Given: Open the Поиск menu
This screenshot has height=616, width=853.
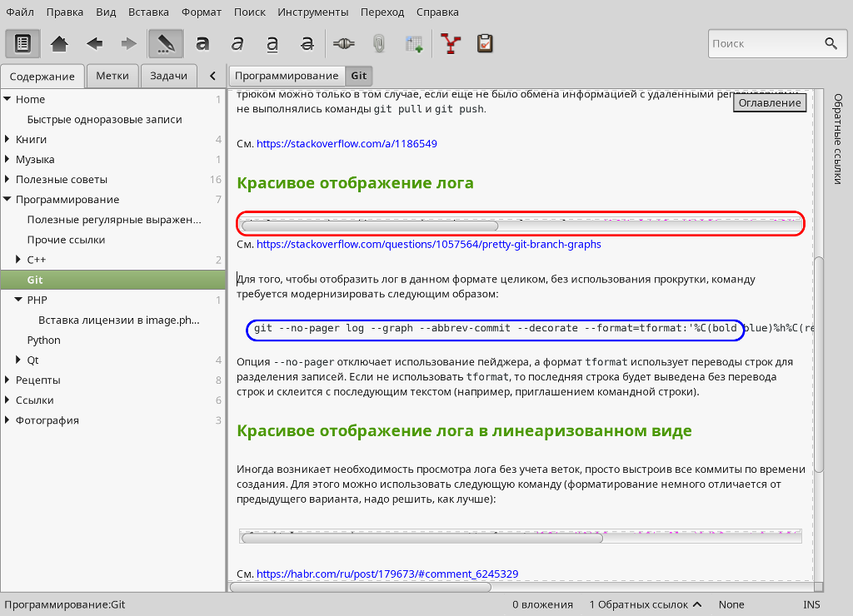Looking at the screenshot, I should pos(250,12).
